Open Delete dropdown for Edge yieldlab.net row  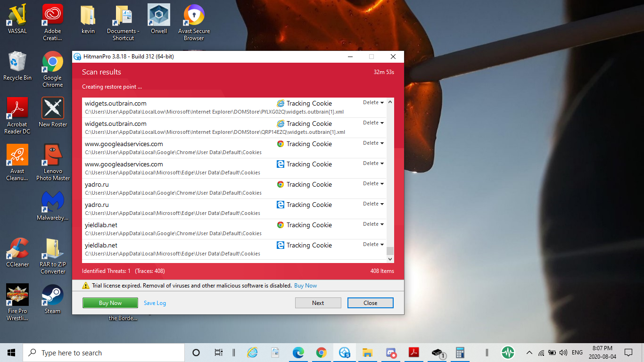(373, 245)
